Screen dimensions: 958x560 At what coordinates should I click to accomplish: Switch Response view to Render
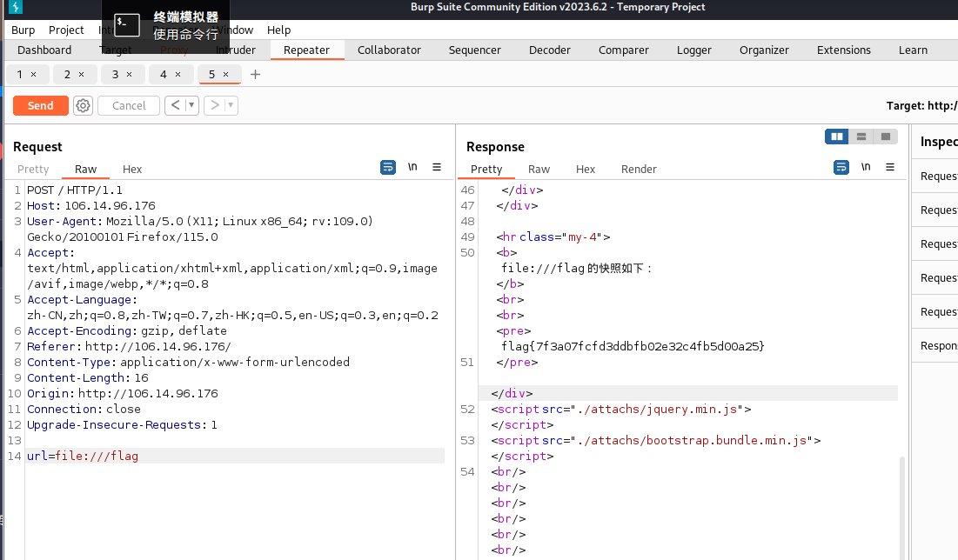[639, 170]
